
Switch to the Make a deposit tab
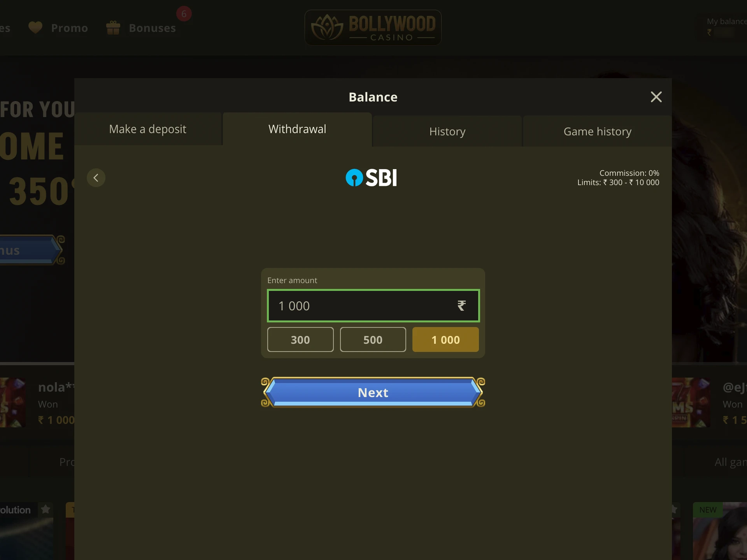[x=148, y=128]
